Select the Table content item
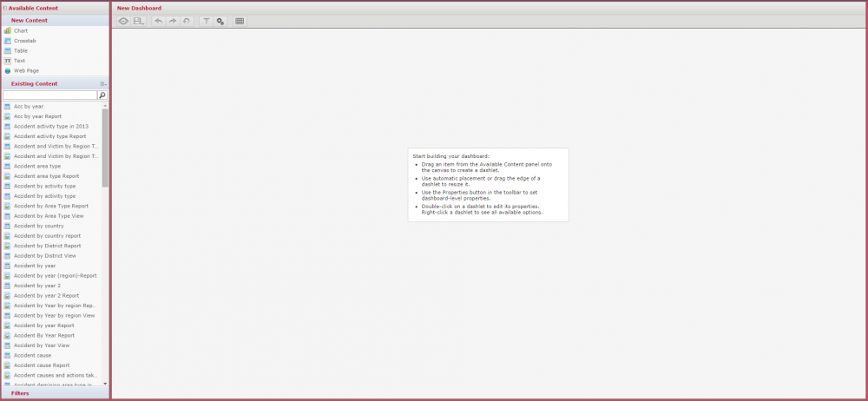 point(21,50)
